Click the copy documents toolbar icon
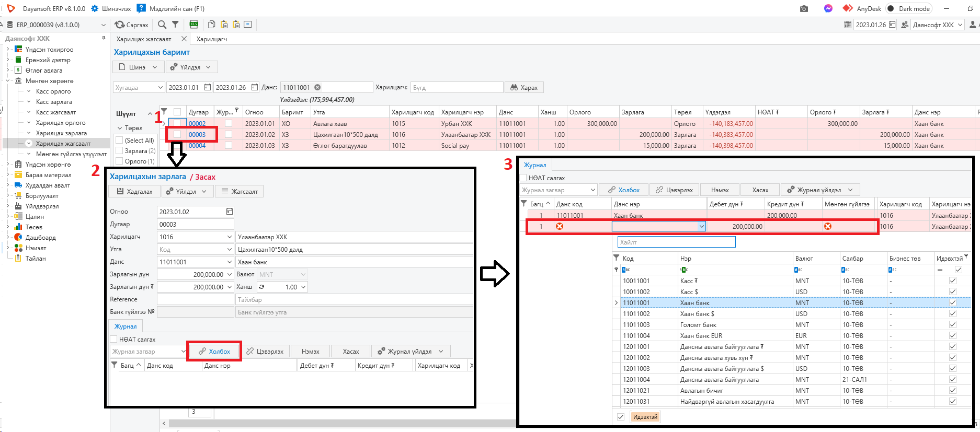This screenshot has height=432, width=980. (211, 25)
